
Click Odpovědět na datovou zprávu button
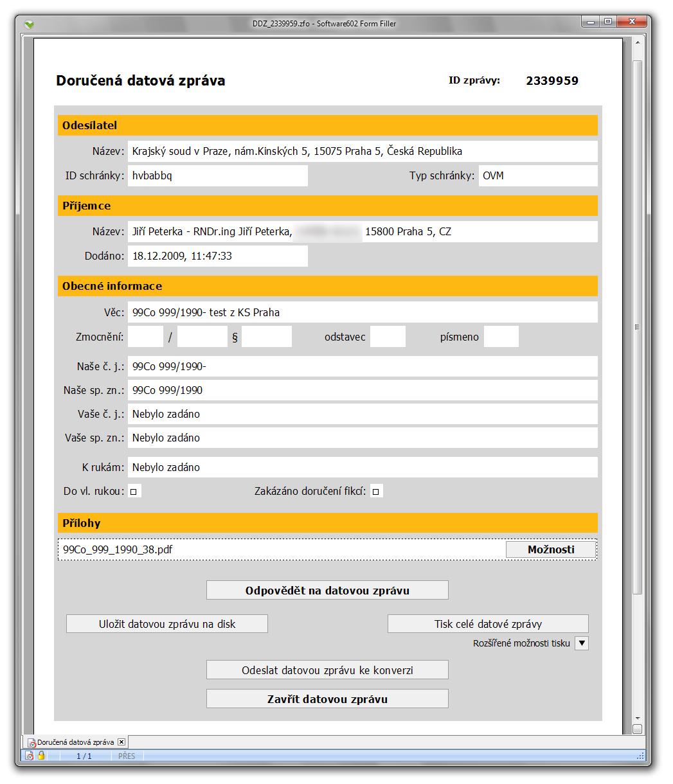pos(327,591)
